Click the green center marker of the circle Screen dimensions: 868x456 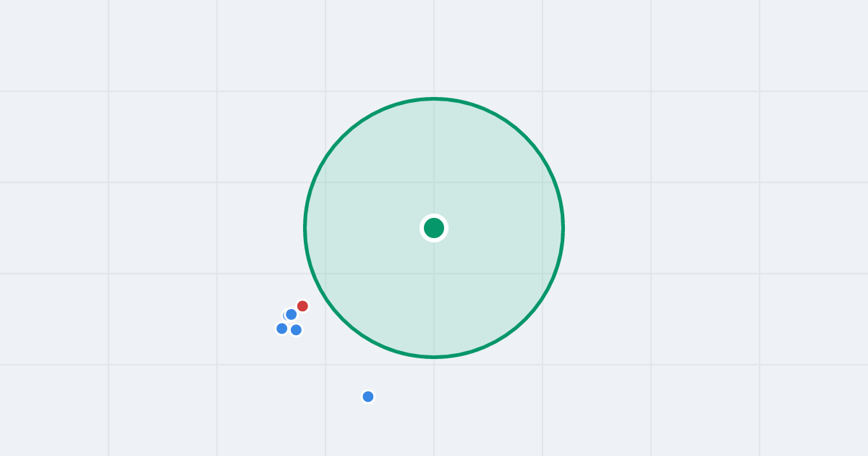(x=434, y=228)
